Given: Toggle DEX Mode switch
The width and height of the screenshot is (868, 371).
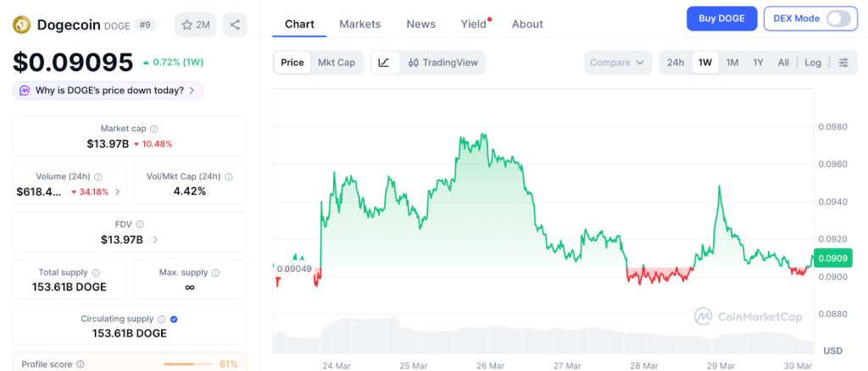Looking at the screenshot, I should click(837, 19).
